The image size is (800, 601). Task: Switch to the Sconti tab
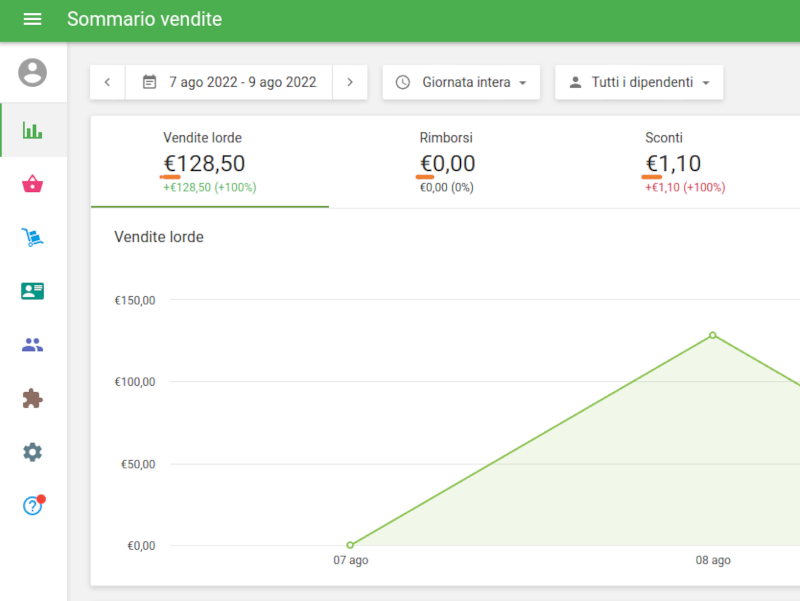click(685, 162)
